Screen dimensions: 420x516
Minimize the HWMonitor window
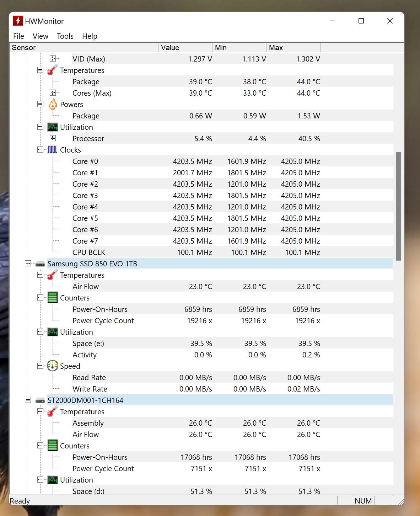click(333, 21)
